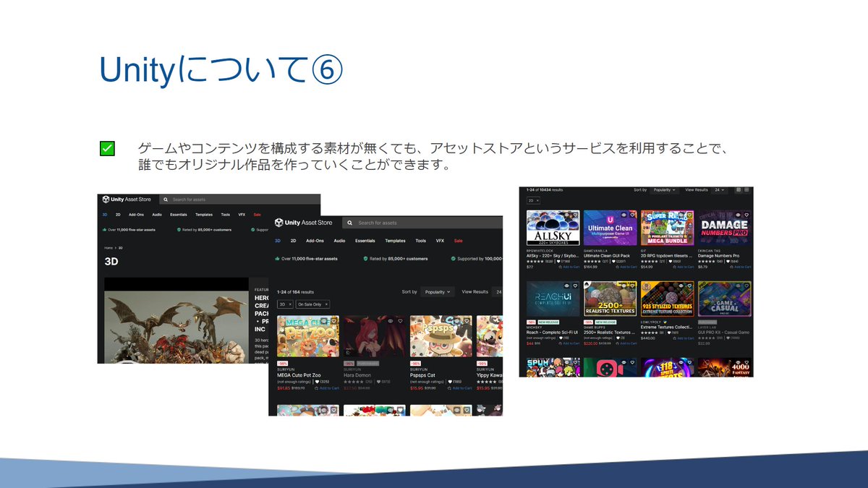Image resolution: width=868 pixels, height=488 pixels.
Task: Click the magnifier icon in the left screenshot's search bar
Action: point(166,199)
